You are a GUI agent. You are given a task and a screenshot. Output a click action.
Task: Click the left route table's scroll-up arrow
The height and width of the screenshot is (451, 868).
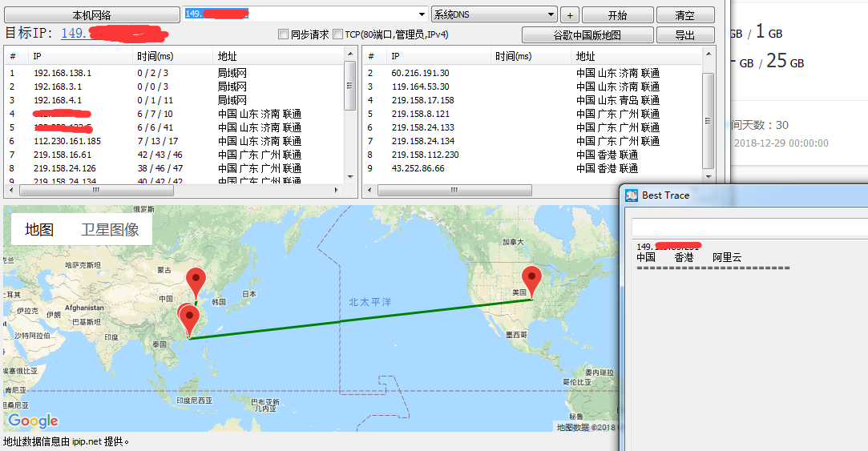pos(350,53)
